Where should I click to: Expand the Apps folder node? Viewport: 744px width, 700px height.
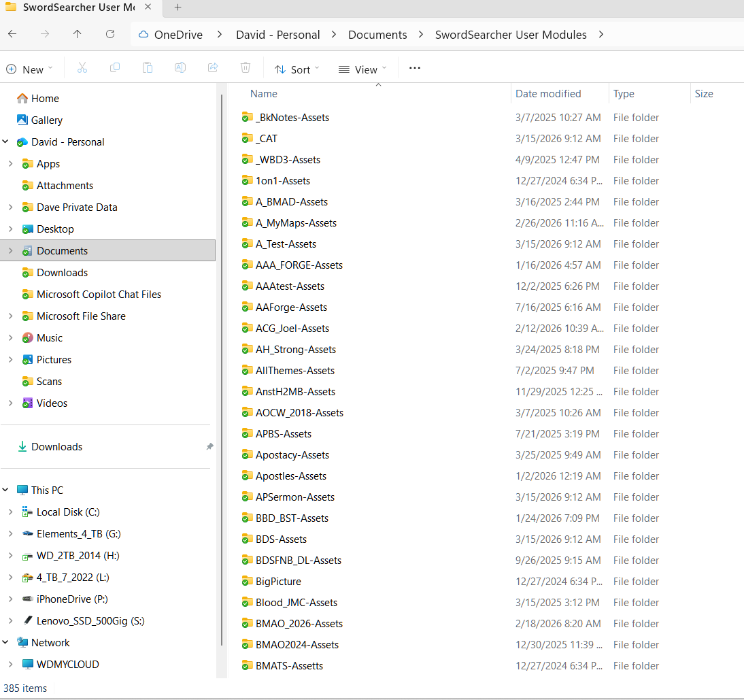point(10,164)
